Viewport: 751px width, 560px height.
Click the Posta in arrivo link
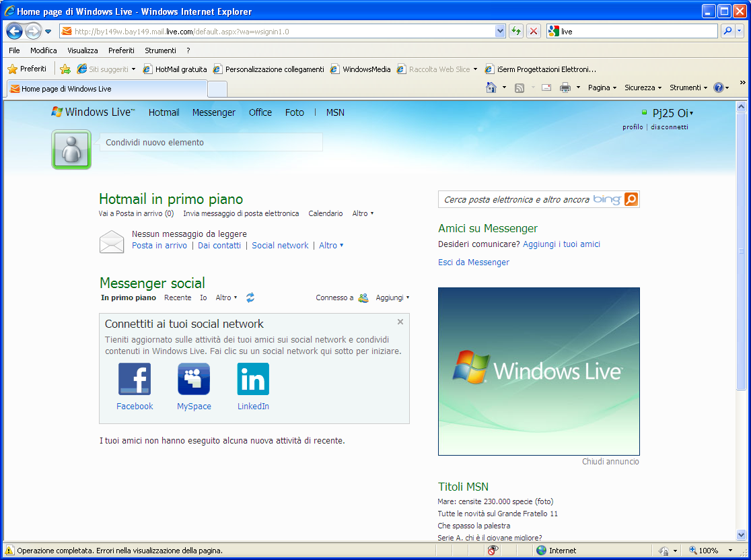159,246
